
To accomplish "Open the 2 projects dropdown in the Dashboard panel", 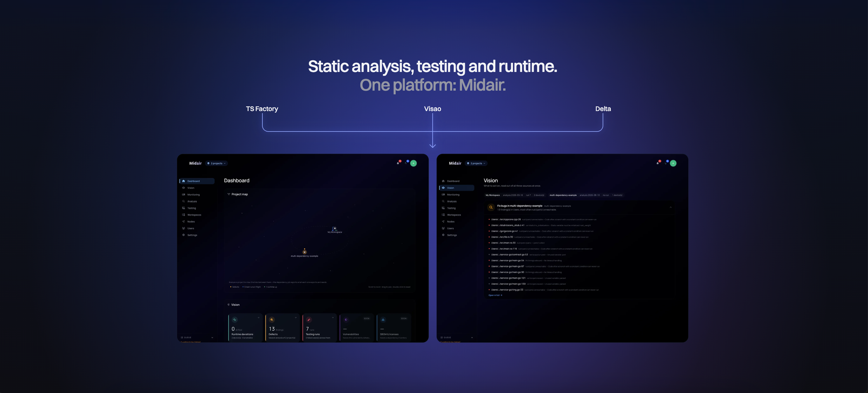I will (x=216, y=163).
